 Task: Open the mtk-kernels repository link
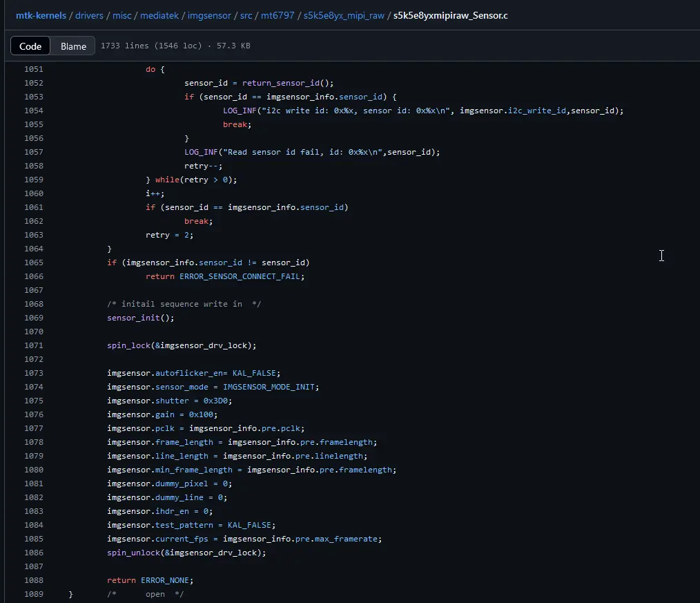[41, 16]
